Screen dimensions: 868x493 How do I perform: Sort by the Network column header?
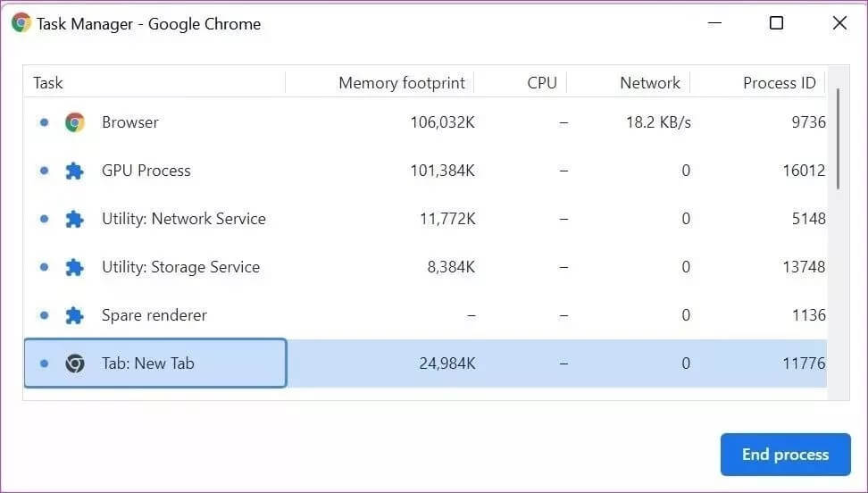[x=650, y=83]
